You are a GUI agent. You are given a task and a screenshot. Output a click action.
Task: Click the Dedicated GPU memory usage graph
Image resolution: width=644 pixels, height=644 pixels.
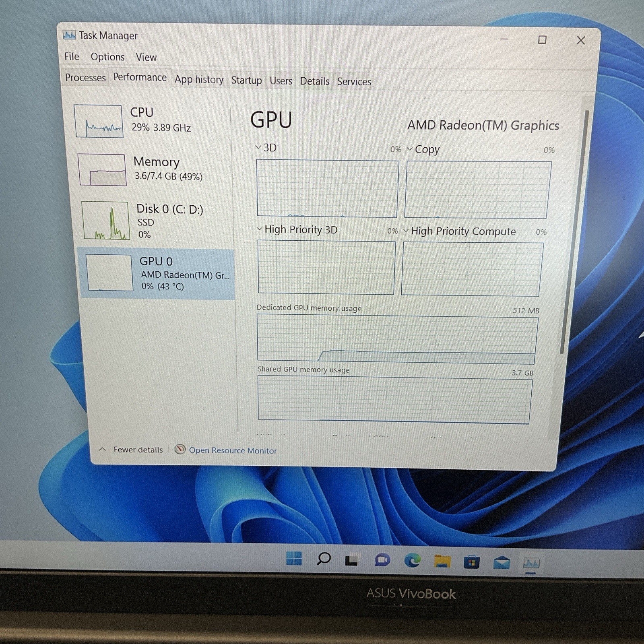point(397,339)
